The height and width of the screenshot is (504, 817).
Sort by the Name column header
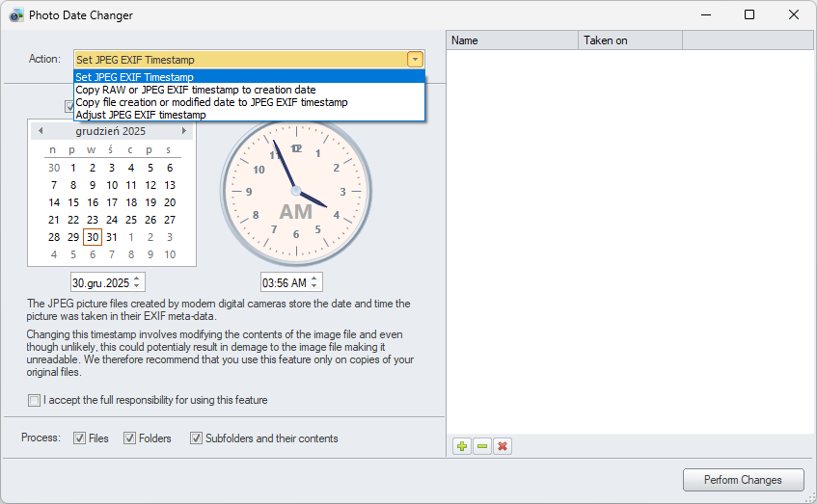tap(512, 40)
